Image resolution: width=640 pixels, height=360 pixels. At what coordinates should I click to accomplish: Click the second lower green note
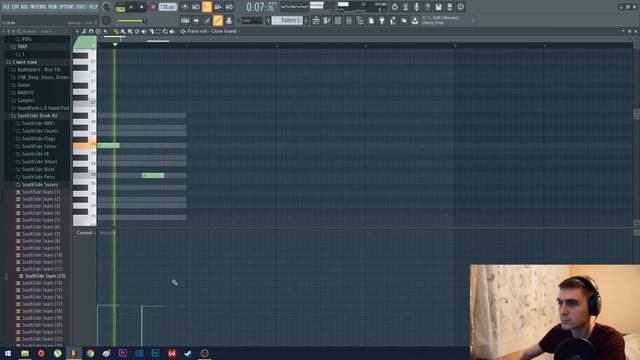(x=153, y=176)
